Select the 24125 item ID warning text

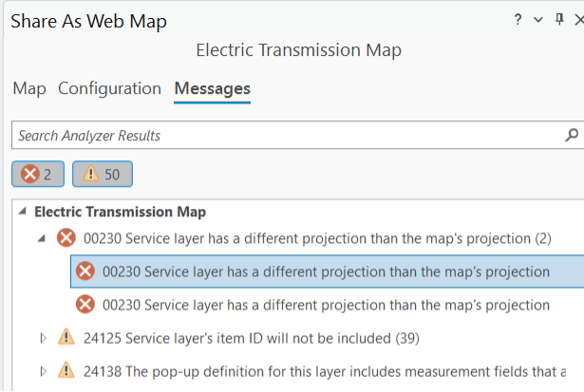pos(251,338)
